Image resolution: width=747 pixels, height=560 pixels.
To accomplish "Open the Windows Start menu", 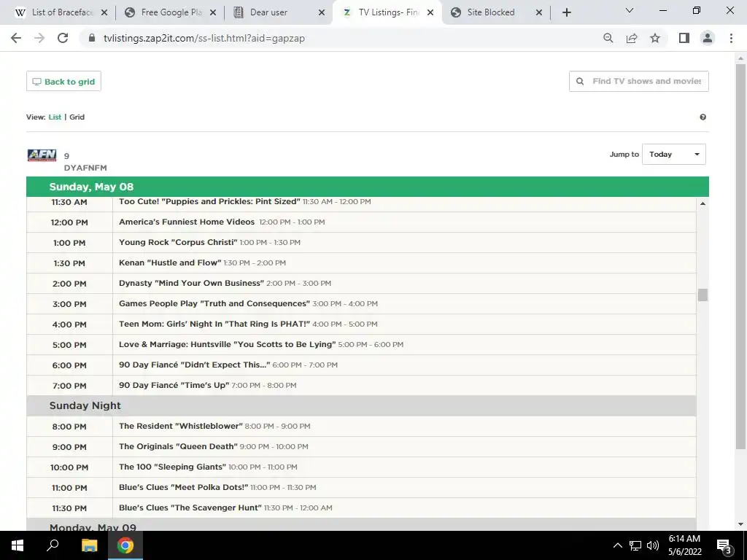I will tap(18, 545).
